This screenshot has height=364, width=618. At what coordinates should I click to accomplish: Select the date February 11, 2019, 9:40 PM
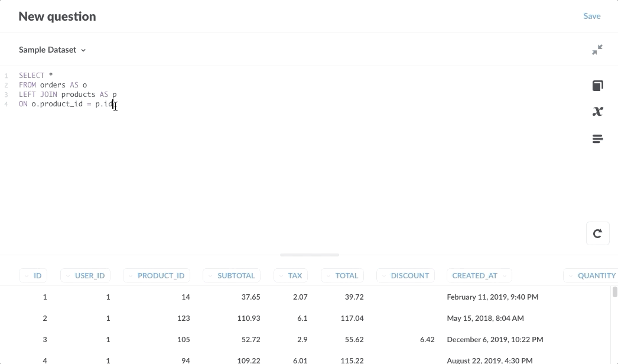click(x=493, y=297)
